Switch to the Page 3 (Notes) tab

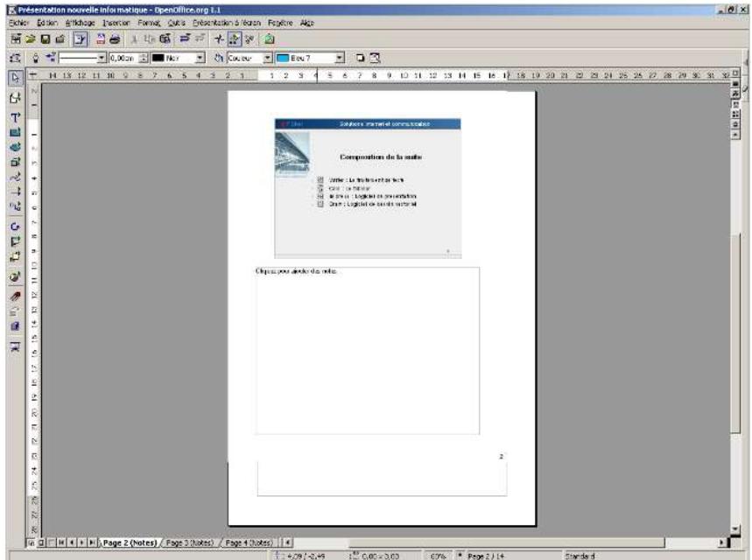[189, 542]
